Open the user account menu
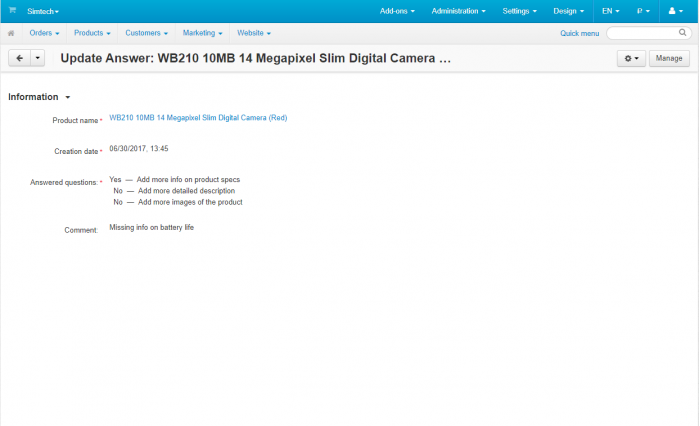This screenshot has height=426, width=700. click(x=675, y=11)
